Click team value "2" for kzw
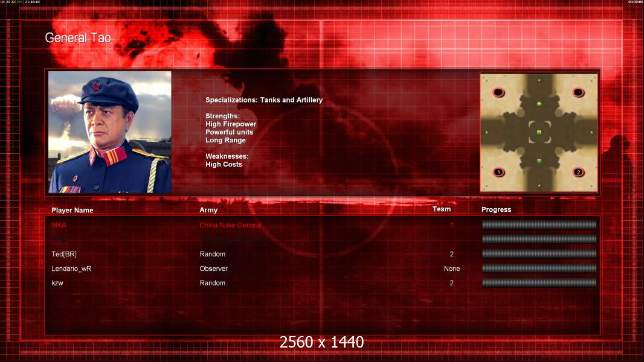644x362 pixels. (x=452, y=283)
